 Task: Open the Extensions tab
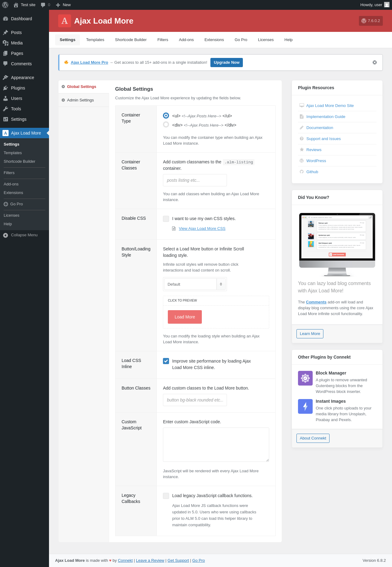tap(214, 40)
